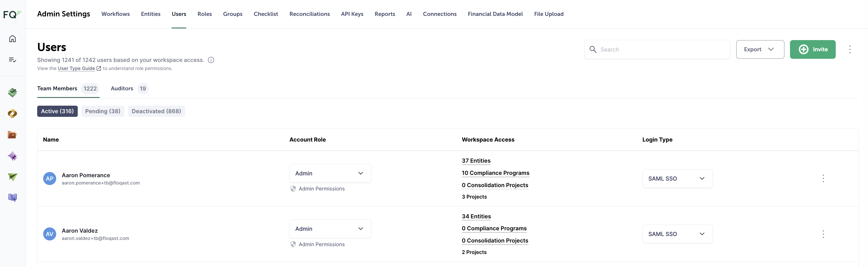Click the Invite button
868x267 pixels.
click(812, 49)
